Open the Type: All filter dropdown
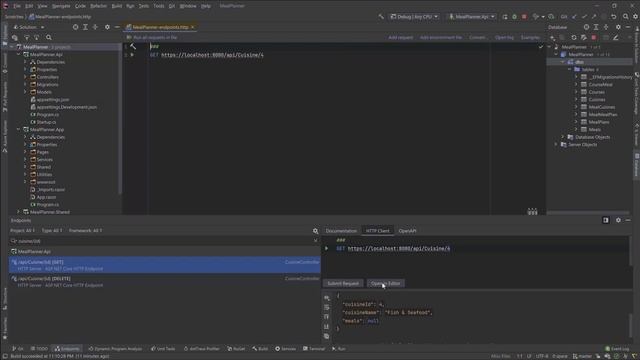This screenshot has width=640, height=360. point(52,231)
